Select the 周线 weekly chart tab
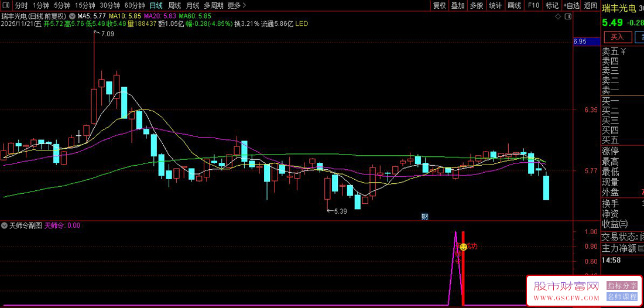The image size is (644, 308). (174, 5)
